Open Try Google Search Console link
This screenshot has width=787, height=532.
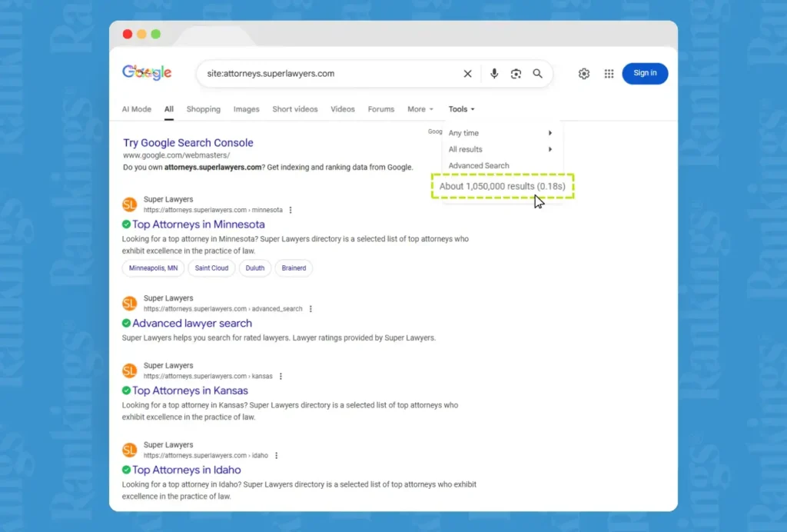click(x=188, y=142)
